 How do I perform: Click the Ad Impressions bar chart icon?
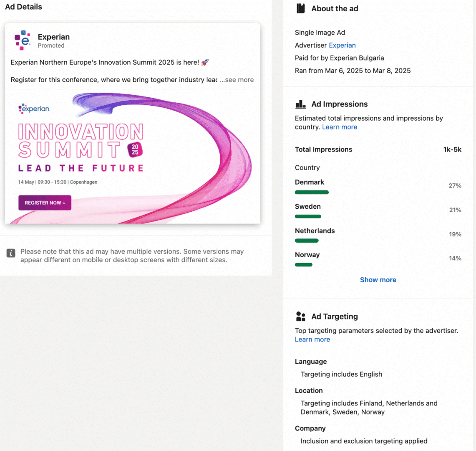pyautogui.click(x=300, y=104)
